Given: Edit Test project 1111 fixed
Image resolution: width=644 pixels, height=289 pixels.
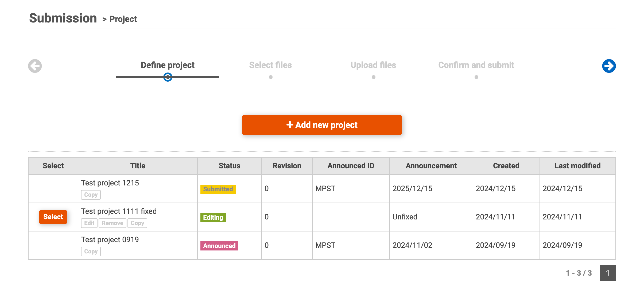Looking at the screenshot, I should click(x=89, y=223).
